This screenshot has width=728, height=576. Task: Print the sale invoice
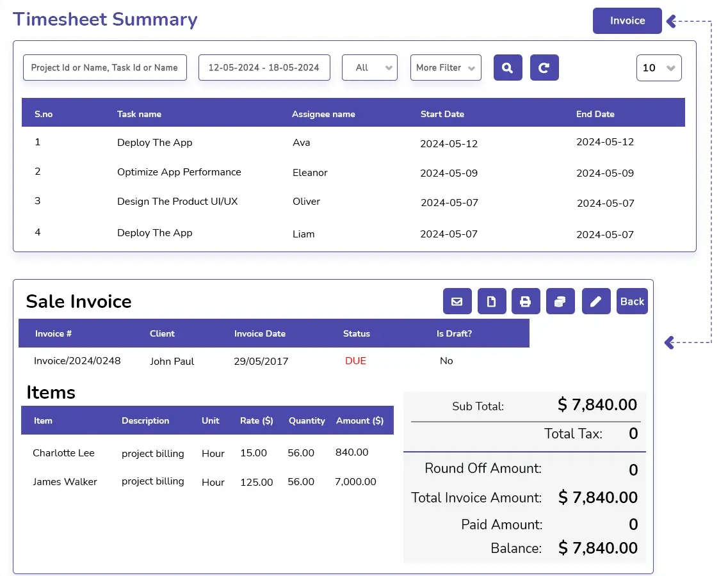pyautogui.click(x=526, y=301)
